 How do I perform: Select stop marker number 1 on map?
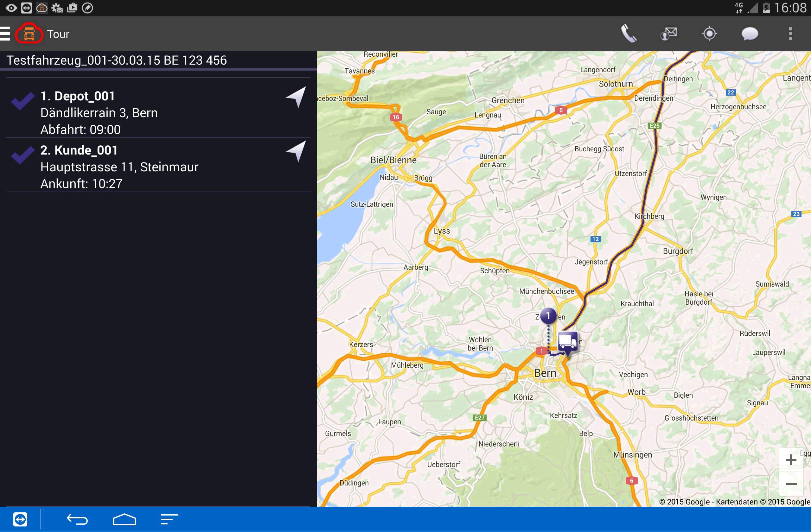(x=548, y=316)
